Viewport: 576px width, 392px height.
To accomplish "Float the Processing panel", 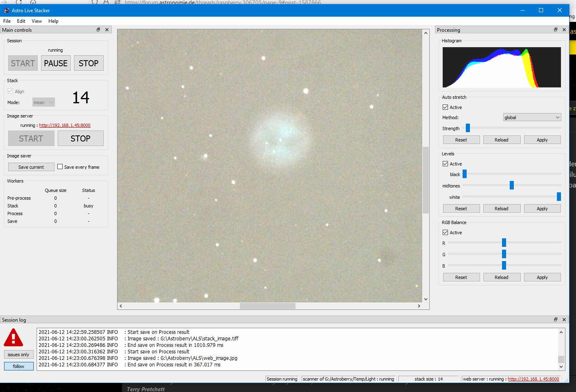I will (556, 30).
